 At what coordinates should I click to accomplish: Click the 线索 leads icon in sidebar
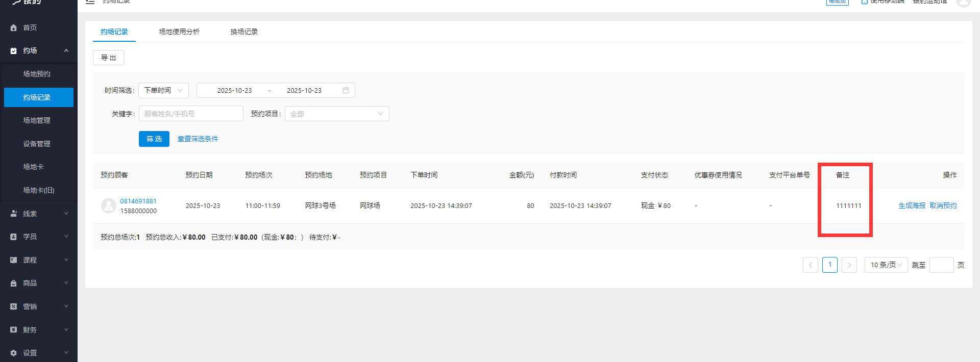(x=13, y=214)
